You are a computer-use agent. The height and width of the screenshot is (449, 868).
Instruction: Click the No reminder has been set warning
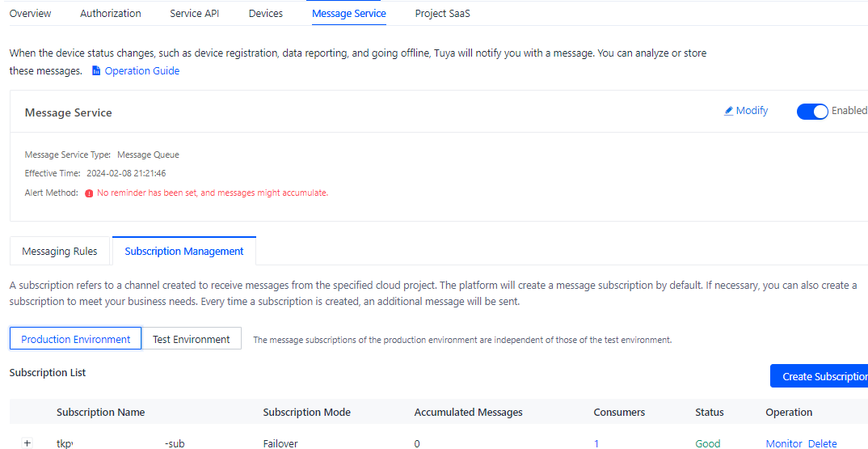tap(213, 193)
